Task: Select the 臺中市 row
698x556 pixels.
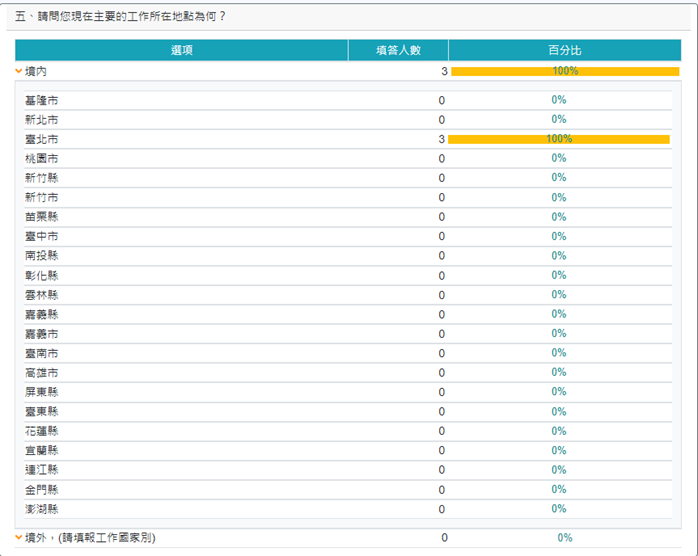Action: [42, 236]
